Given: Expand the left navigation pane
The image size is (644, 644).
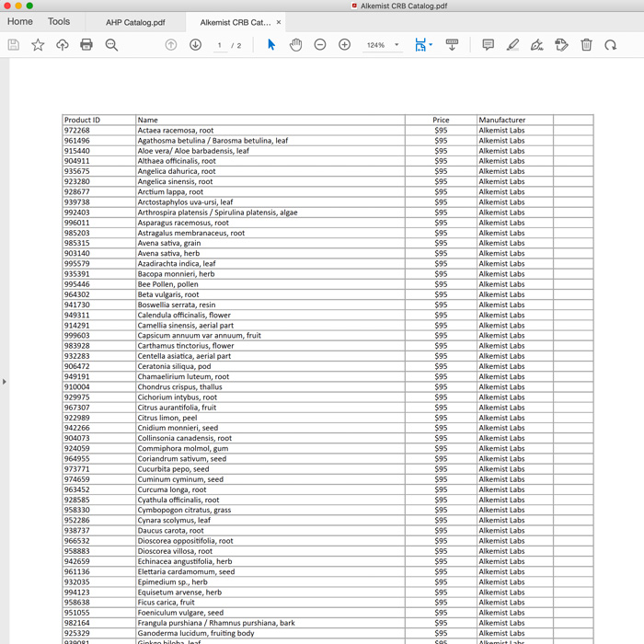Looking at the screenshot, I should point(4,382).
